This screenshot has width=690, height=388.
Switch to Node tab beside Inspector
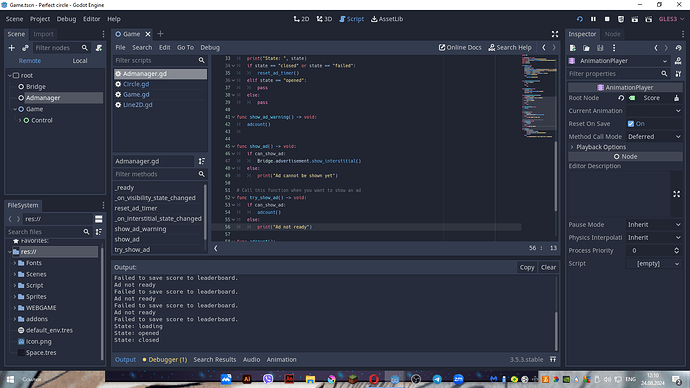[x=612, y=34]
